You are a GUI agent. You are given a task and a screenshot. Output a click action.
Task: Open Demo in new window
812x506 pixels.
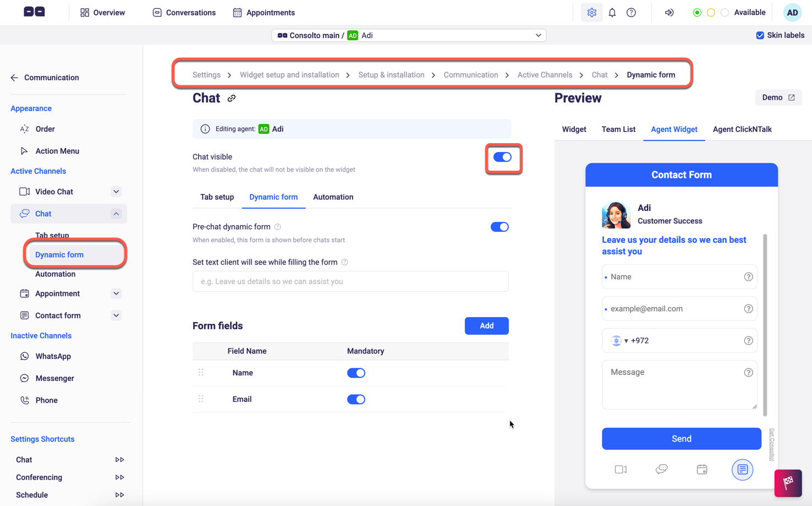[778, 97]
